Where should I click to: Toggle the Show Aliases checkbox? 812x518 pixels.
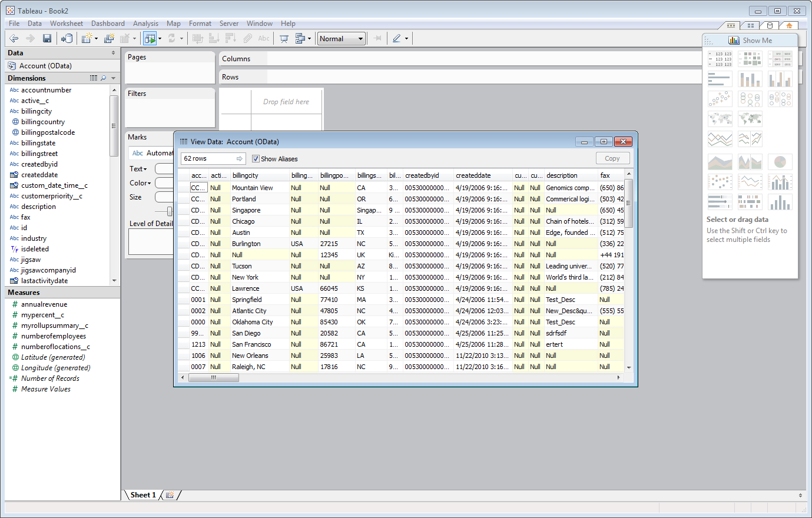(x=256, y=158)
